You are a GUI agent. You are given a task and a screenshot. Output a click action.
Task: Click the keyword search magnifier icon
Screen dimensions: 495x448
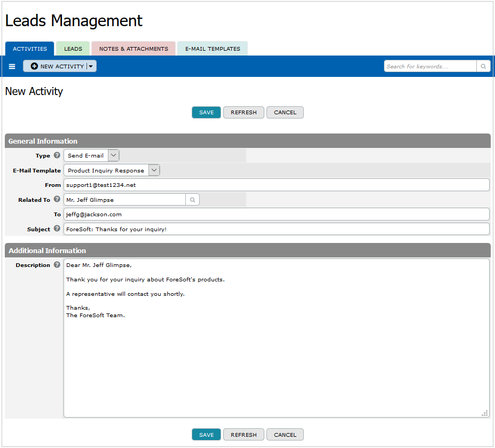tap(483, 66)
